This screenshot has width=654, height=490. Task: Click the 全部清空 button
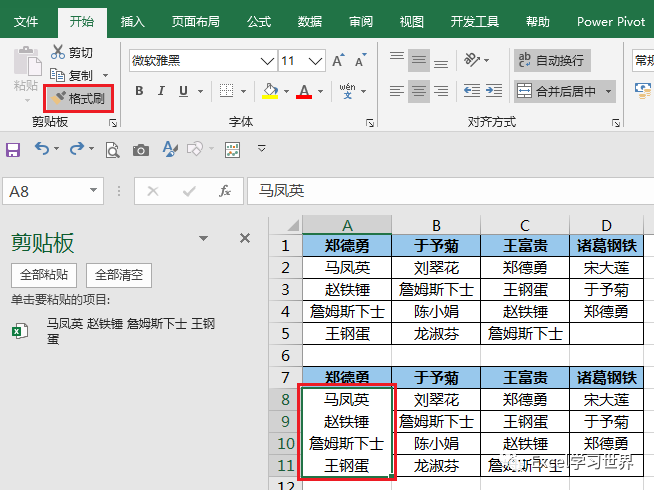pyautogui.click(x=119, y=275)
